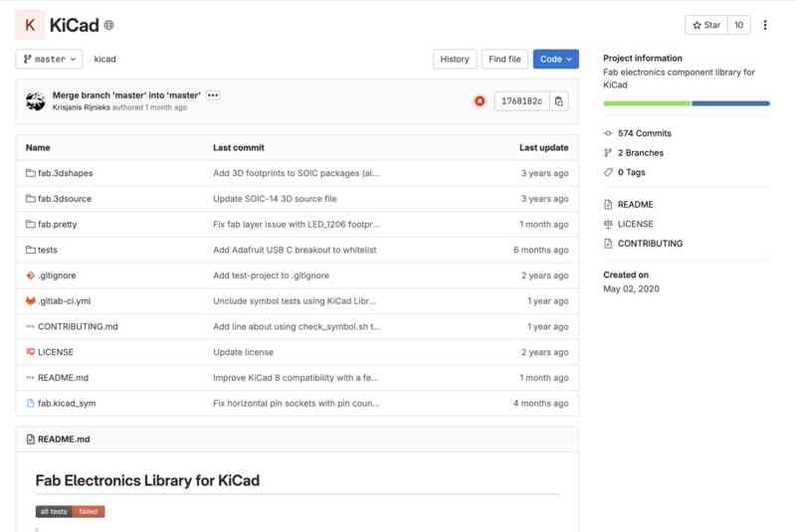Click the failed pipeline status icon
Viewport: 796px width, 532px height.
pos(480,101)
